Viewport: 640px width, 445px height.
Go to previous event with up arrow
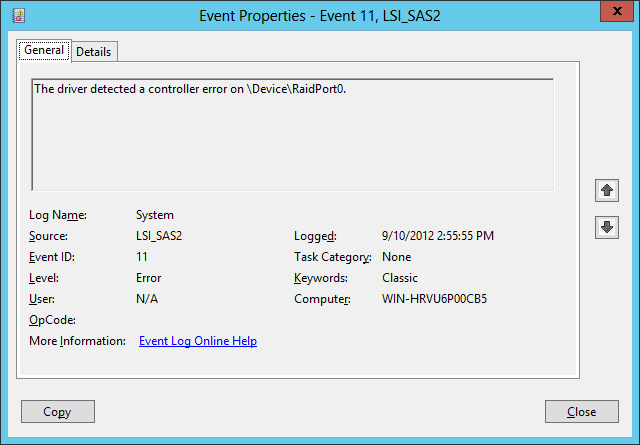pyautogui.click(x=606, y=190)
